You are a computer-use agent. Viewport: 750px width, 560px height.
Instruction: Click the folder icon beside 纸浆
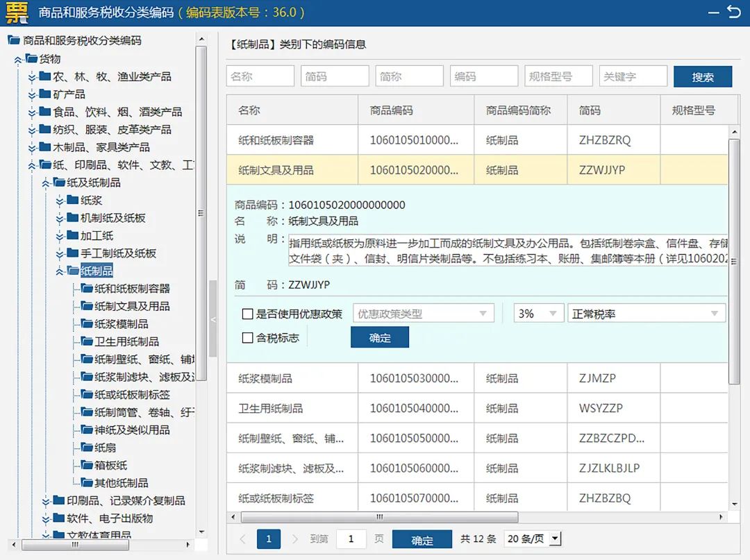[x=73, y=200]
